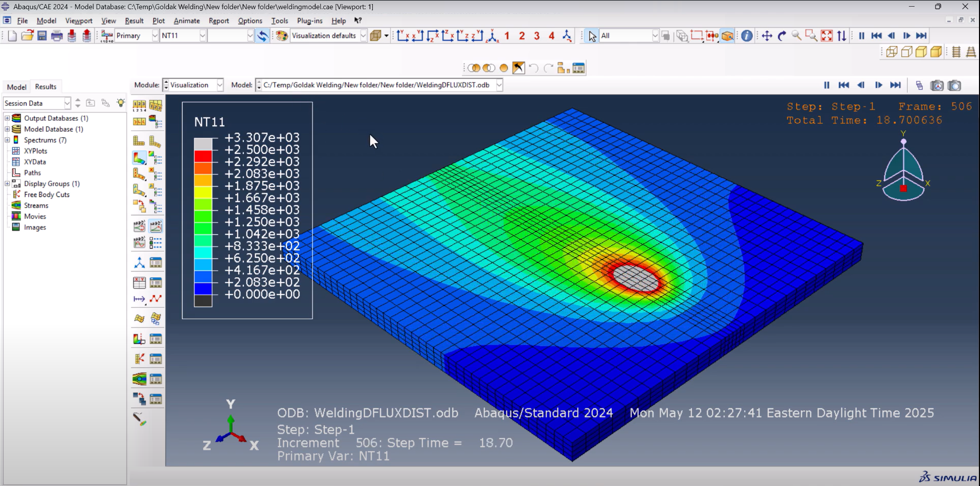
Task: Click the WeldingDFLUXDIST.odb model path field
Action: pyautogui.click(x=378, y=85)
